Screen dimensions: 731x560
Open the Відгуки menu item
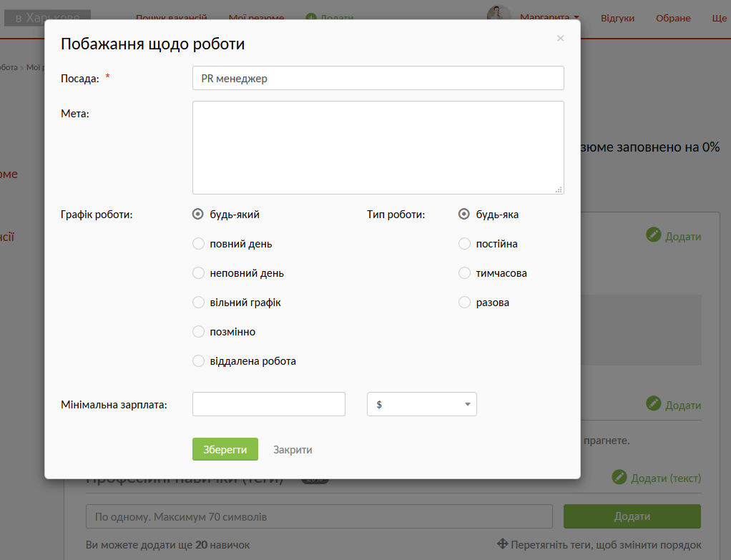click(x=617, y=18)
